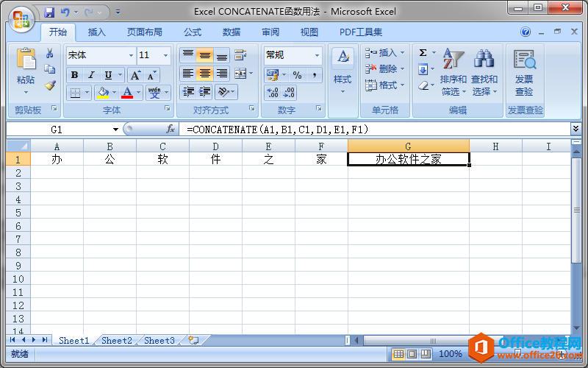
Task: Click the AutoSum sigma icon
Action: point(423,52)
